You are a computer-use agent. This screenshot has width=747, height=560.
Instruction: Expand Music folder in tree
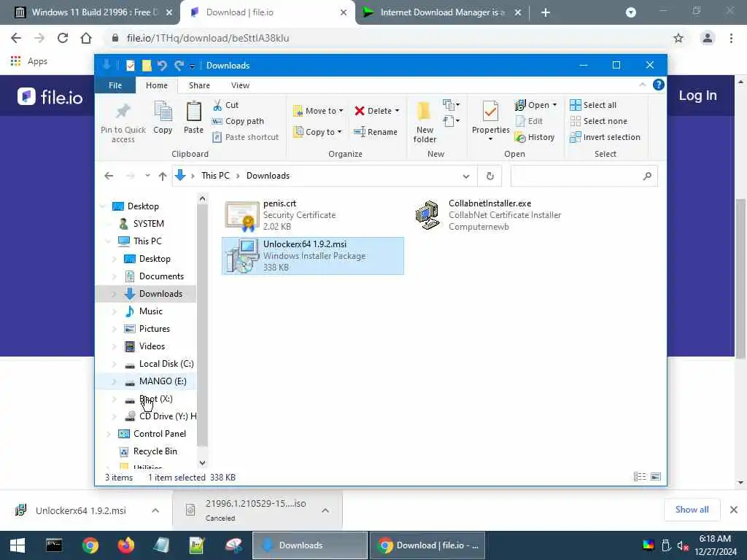coord(115,311)
